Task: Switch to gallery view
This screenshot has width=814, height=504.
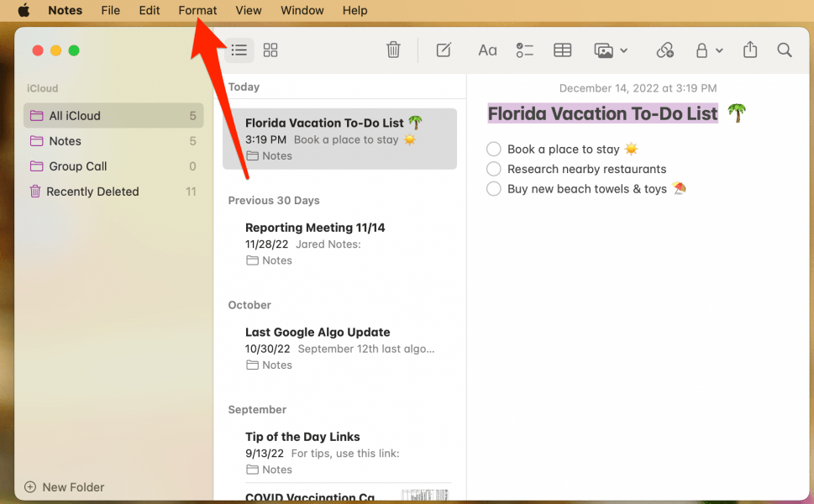Action: [270, 50]
